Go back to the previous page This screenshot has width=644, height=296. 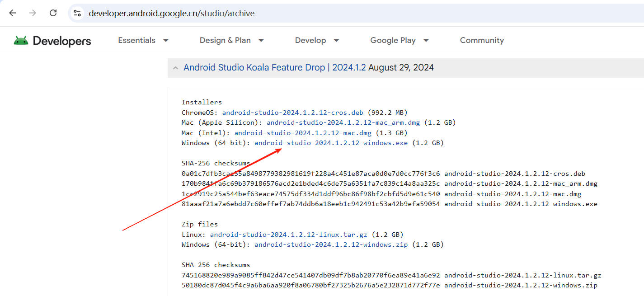click(x=13, y=13)
